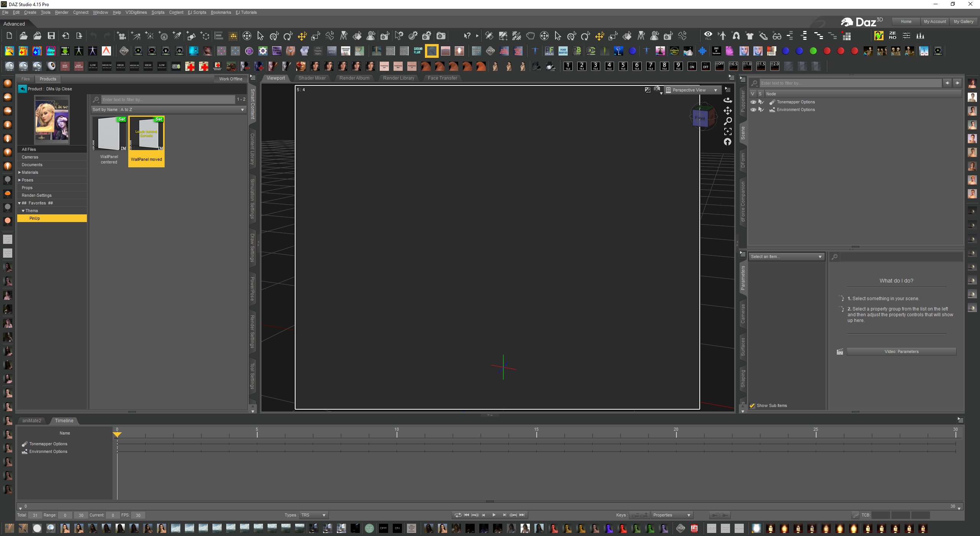Click the Ground Plane toolbar icon

pos(418,51)
